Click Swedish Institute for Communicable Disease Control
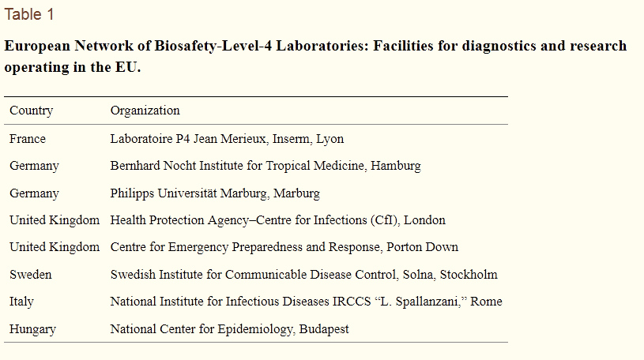644x360 pixels. pos(303,275)
